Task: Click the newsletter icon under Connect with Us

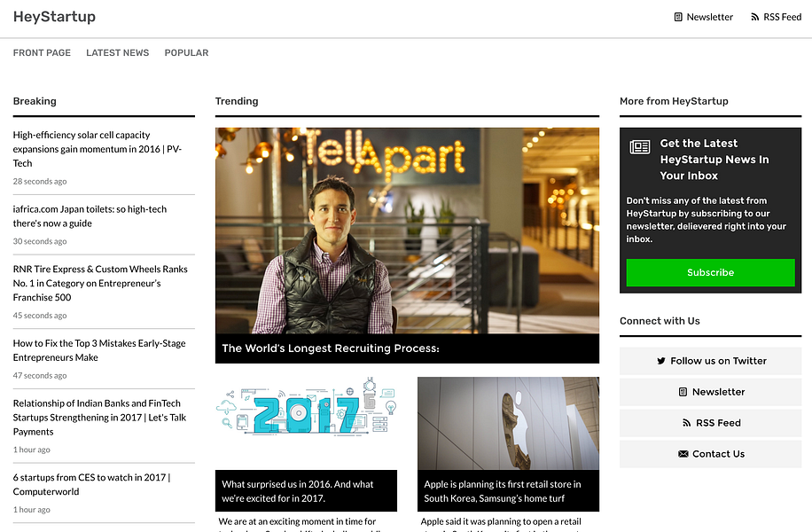Action: tap(683, 392)
